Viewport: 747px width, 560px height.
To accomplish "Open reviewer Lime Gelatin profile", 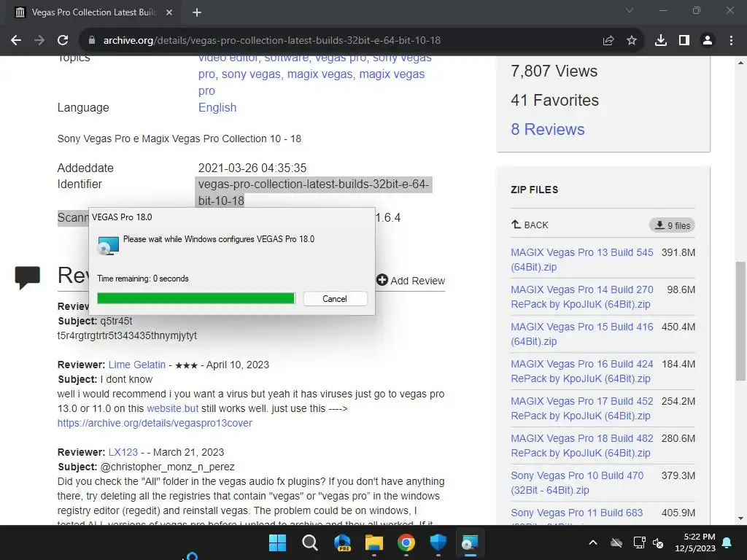I will (136, 365).
